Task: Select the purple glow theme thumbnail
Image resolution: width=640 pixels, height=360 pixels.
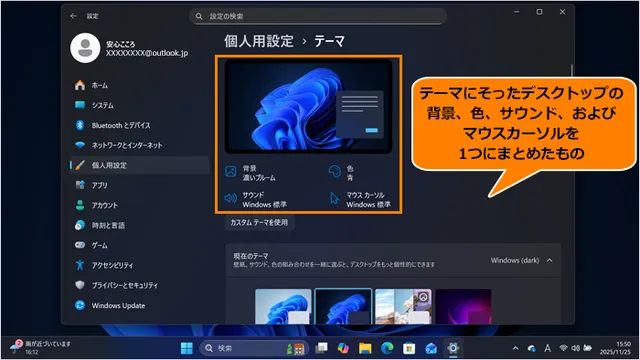Action: [463, 307]
